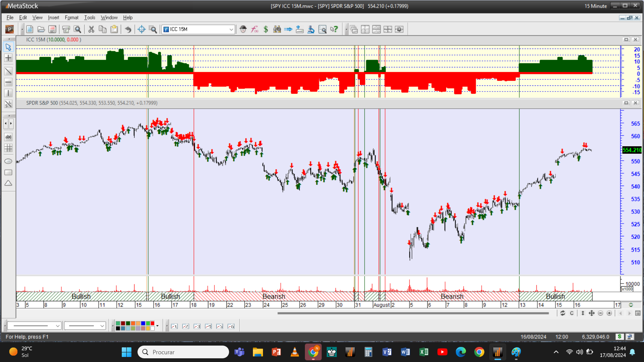Open the Explorer binoculars tool
644x362 pixels.
[277, 29]
